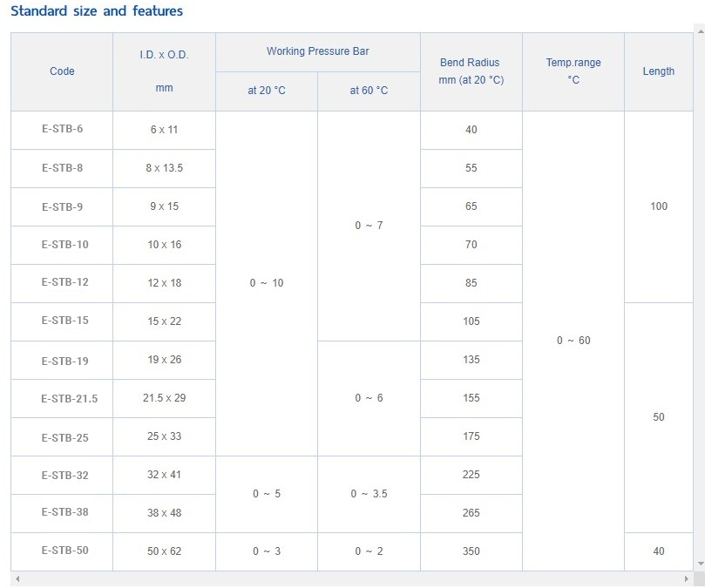
Task: Click the horizontal scrollbar right arrow
Action: click(x=687, y=578)
